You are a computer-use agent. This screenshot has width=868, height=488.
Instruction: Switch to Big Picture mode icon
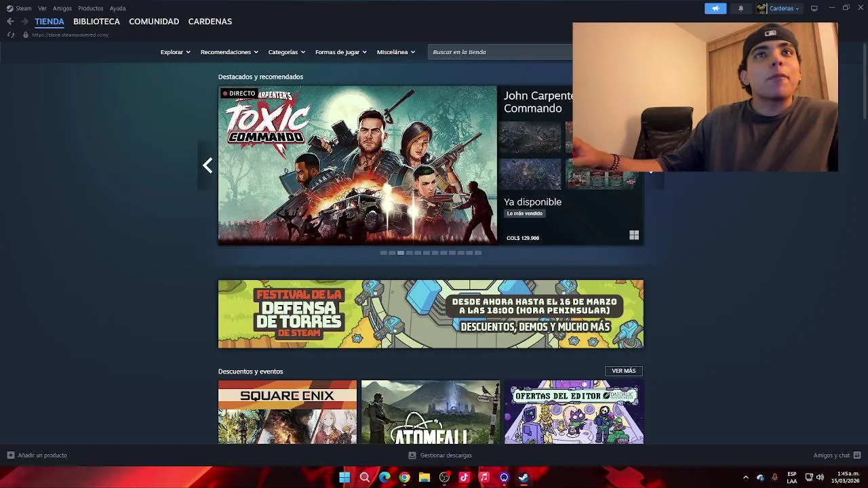814,8
